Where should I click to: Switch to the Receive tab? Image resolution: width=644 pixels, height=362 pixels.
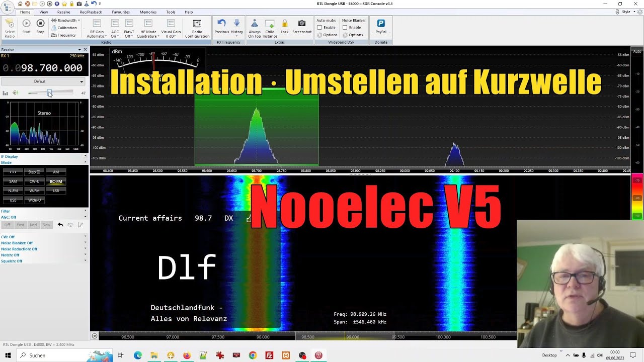coord(64,12)
